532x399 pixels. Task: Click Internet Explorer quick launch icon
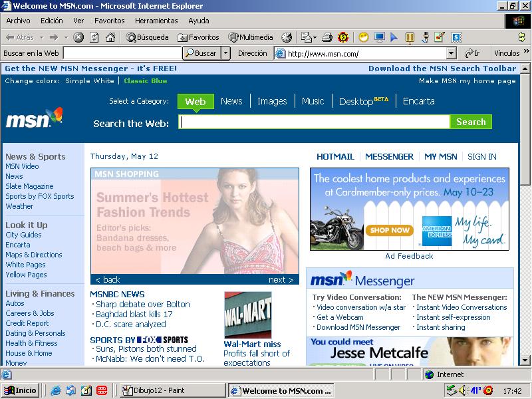coord(55,391)
